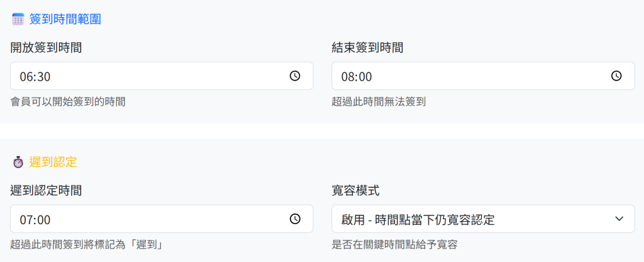Click the stopwatch icon beside 遲到認定

click(18, 162)
